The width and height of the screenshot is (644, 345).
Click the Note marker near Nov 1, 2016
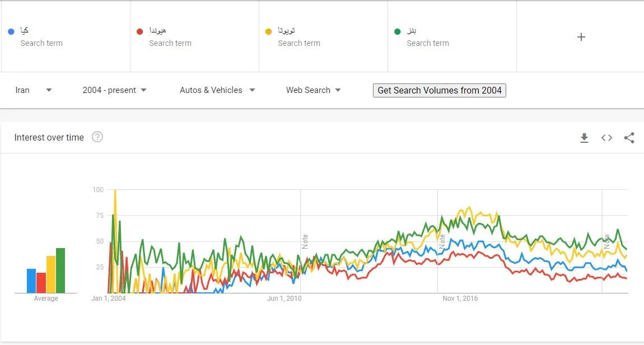coord(442,241)
